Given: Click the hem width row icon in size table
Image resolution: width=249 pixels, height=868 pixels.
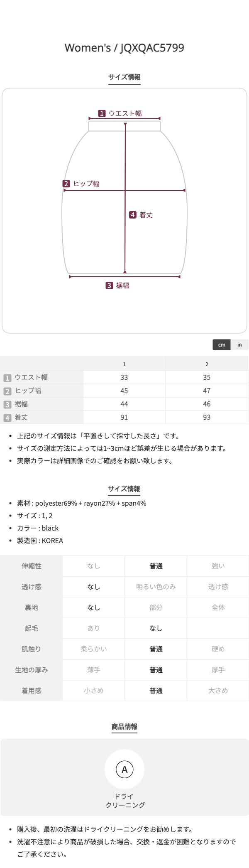Looking at the screenshot, I should 7,404.
